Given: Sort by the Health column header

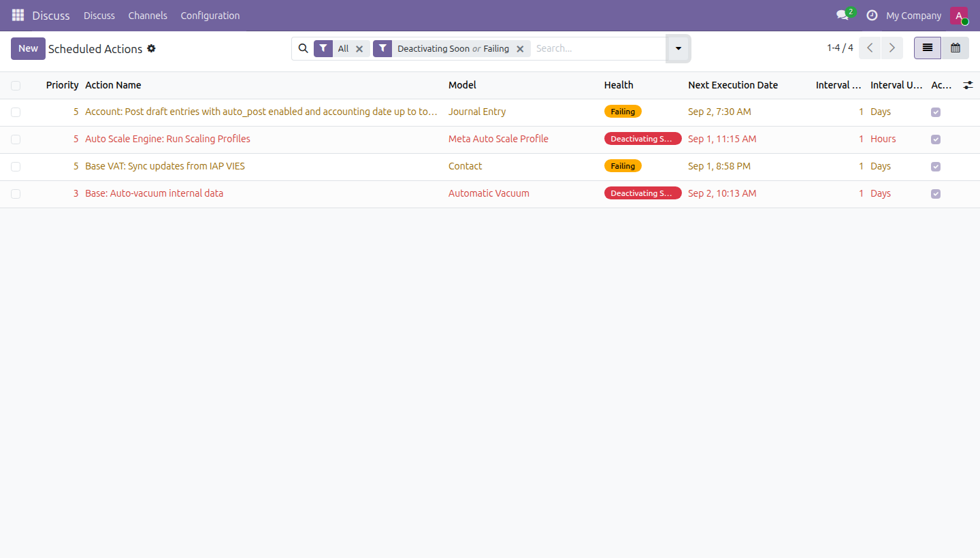Looking at the screenshot, I should (x=619, y=85).
